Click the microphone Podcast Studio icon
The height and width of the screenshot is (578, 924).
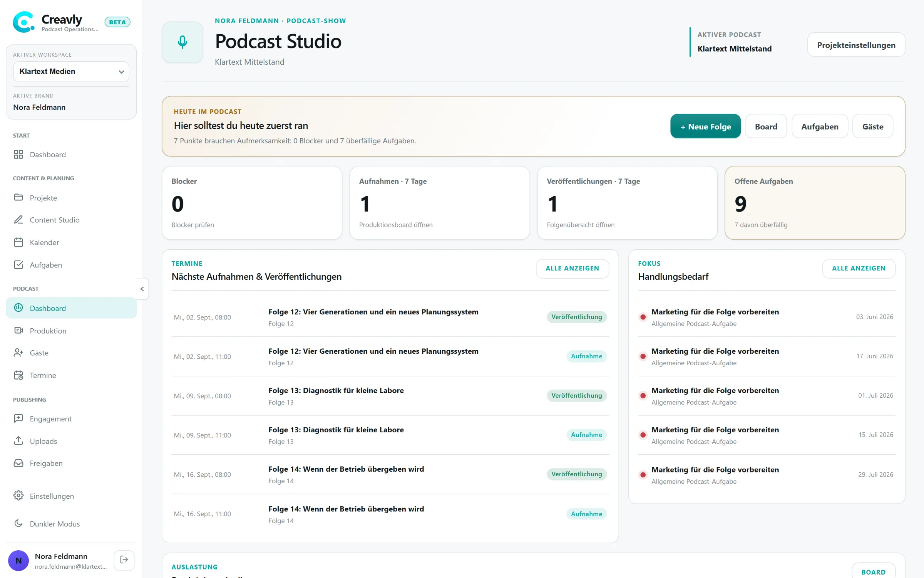[182, 42]
